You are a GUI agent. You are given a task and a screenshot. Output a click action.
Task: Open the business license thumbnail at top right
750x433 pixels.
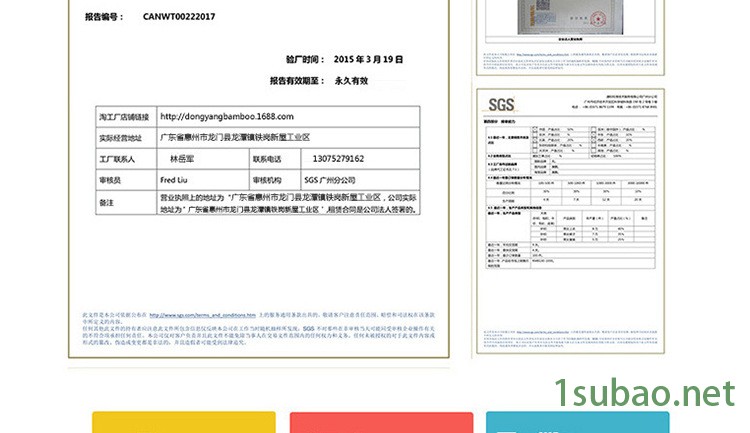pos(567,30)
